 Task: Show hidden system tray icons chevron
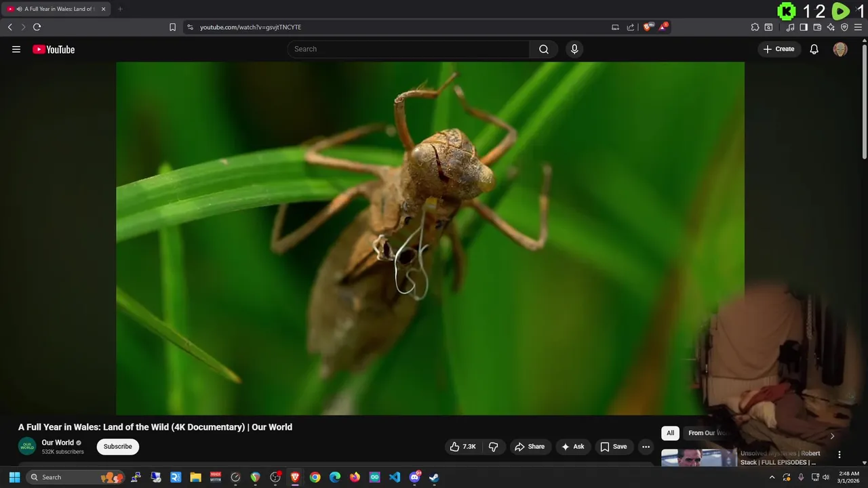[x=772, y=477]
